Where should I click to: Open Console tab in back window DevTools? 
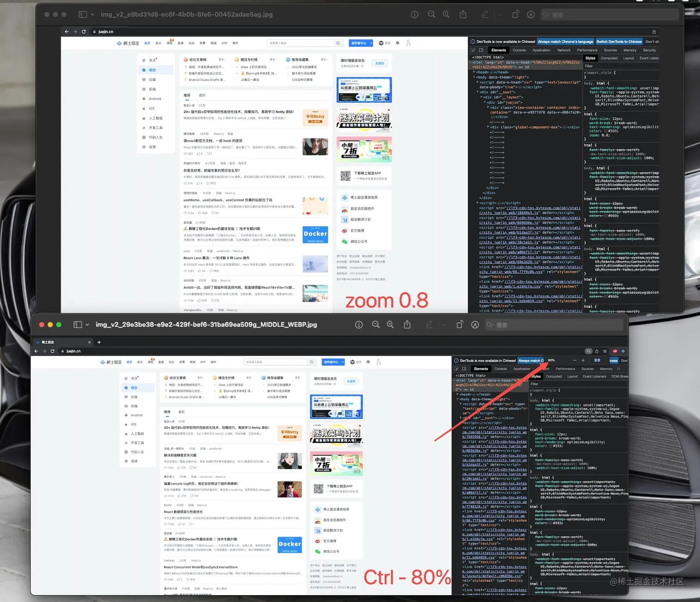519,50
